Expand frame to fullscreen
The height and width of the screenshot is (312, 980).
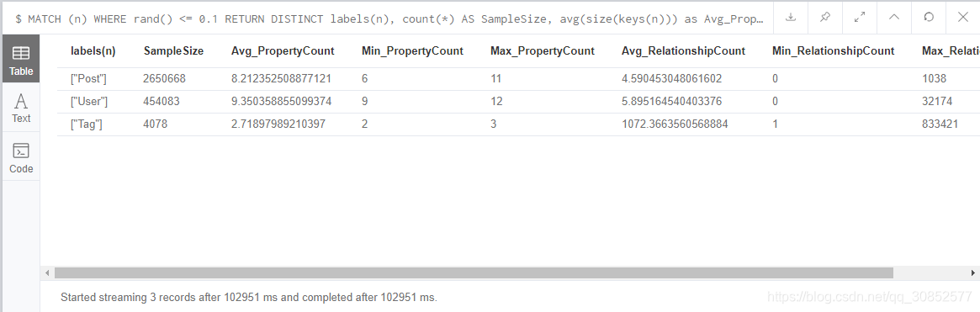click(x=860, y=17)
